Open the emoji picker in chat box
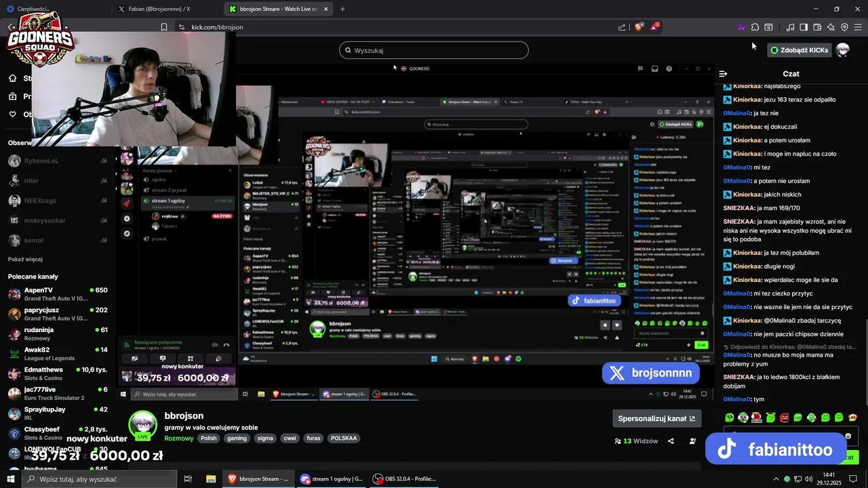 tap(848, 436)
